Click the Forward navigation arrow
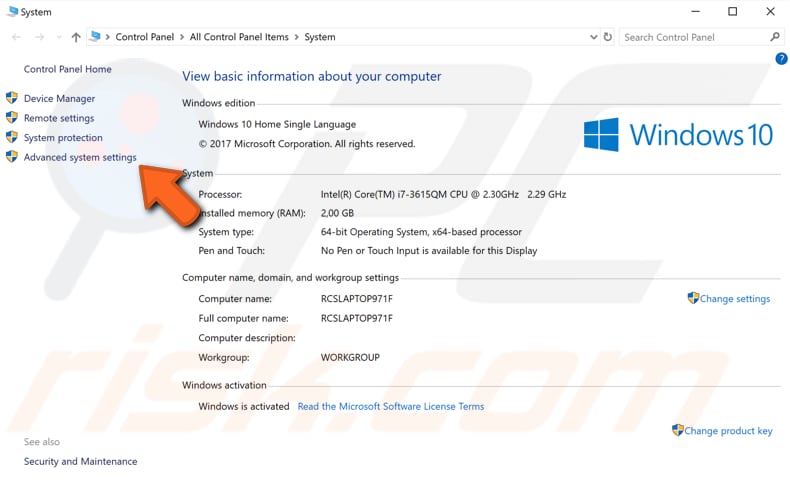This screenshot has width=790, height=483. (40, 37)
